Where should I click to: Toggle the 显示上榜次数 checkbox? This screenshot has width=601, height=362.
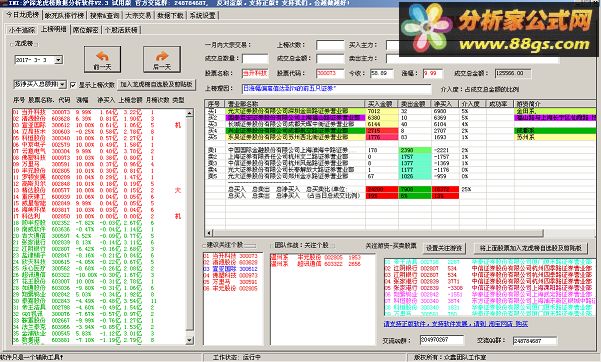[x=73, y=85]
